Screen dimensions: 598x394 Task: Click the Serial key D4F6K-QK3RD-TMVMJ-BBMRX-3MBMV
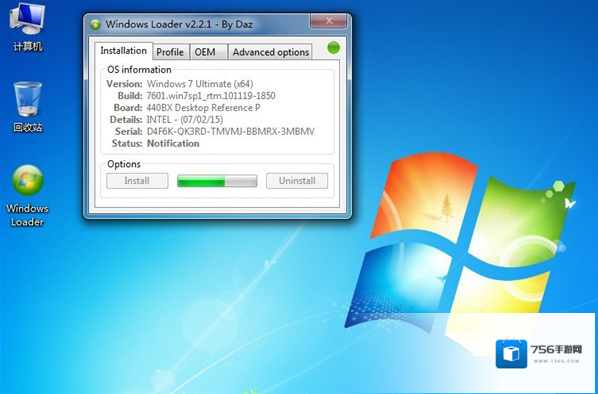tap(231, 132)
